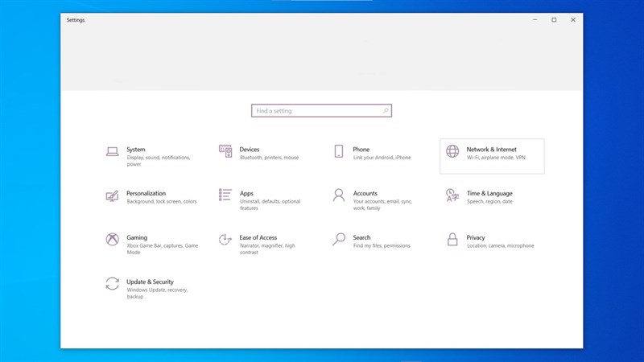The image size is (644, 362).
Task: Open the Accounts person icon
Action: pos(338,195)
